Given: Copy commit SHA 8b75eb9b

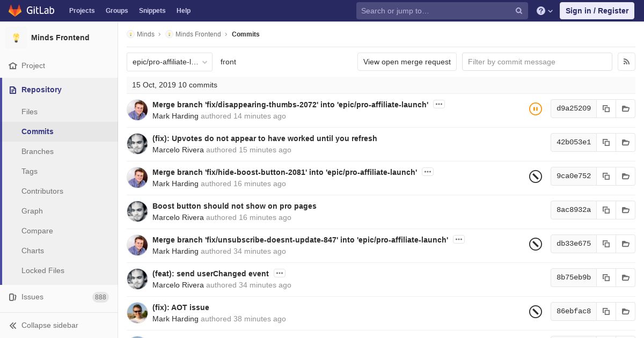Looking at the screenshot, I should click(606, 277).
